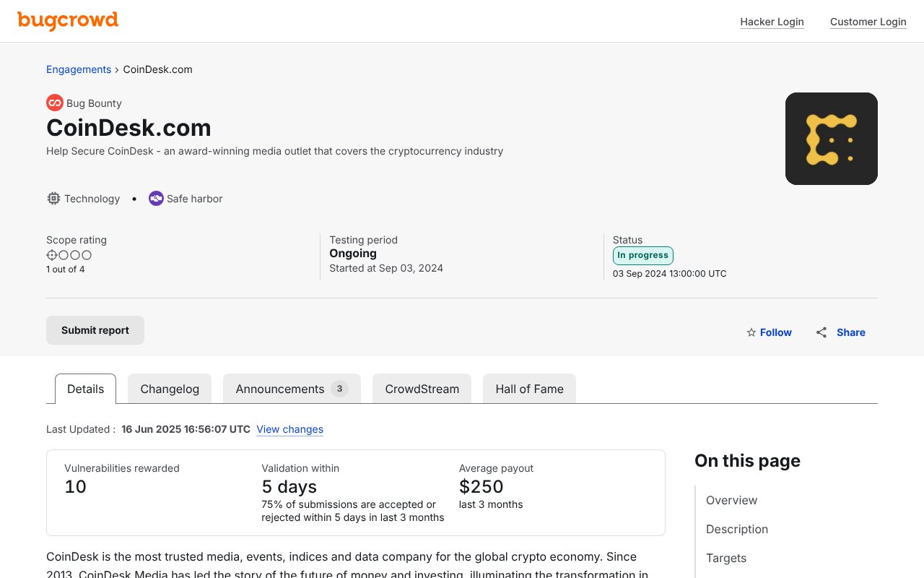924x578 pixels.
Task: Expand the Description section
Action: (x=737, y=529)
